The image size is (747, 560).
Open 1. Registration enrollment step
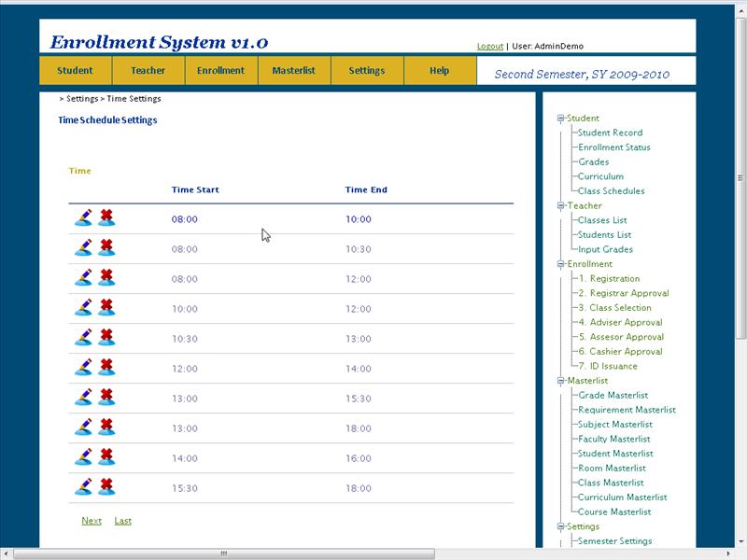point(610,278)
